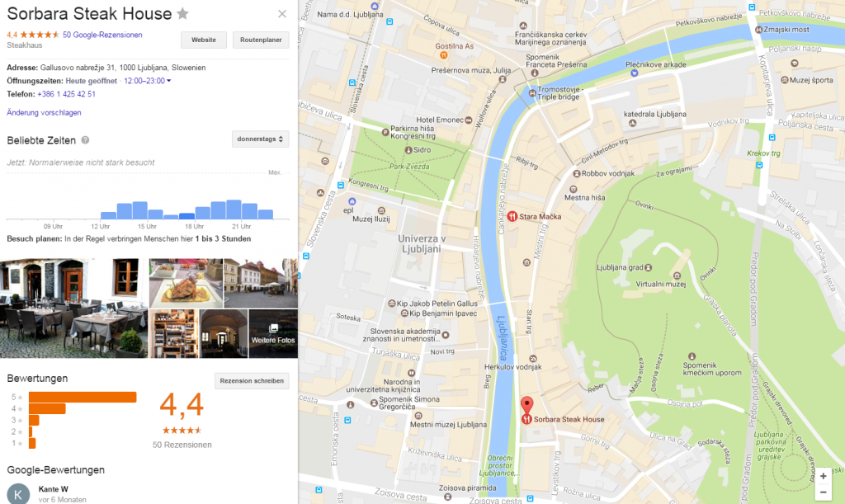
Task: Select Zmajski most marker
Action: 759,30
